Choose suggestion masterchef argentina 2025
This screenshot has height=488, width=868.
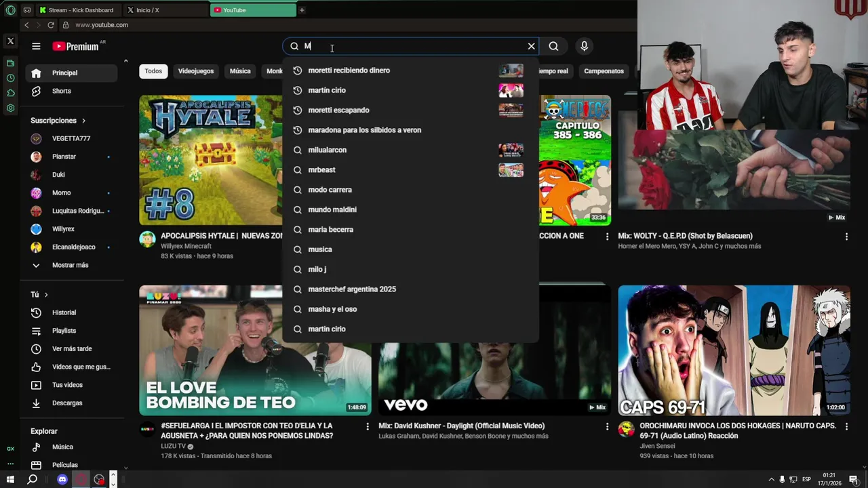pos(410,289)
